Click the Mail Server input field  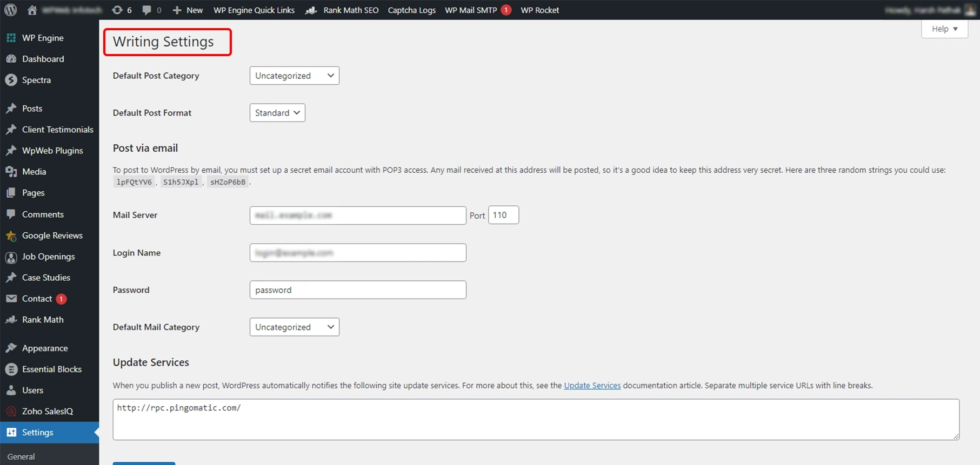point(357,215)
